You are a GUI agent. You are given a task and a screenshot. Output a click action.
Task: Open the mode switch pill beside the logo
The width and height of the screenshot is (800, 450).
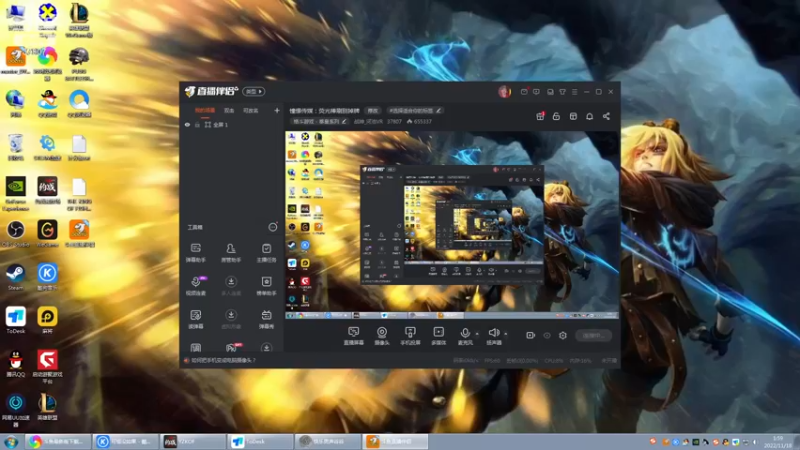pos(254,91)
